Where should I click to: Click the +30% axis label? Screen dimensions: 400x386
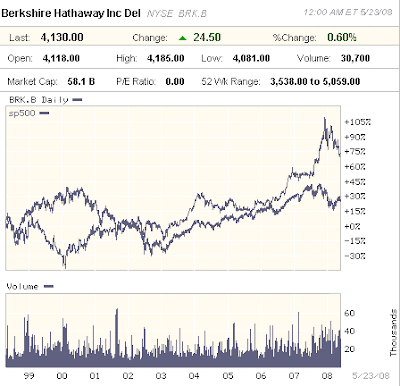click(355, 196)
